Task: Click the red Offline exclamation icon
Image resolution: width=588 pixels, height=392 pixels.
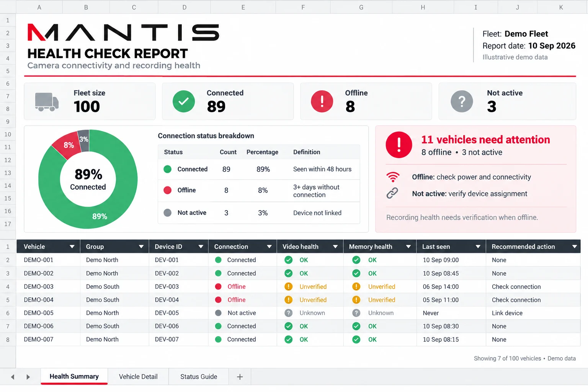Action: tap(322, 101)
